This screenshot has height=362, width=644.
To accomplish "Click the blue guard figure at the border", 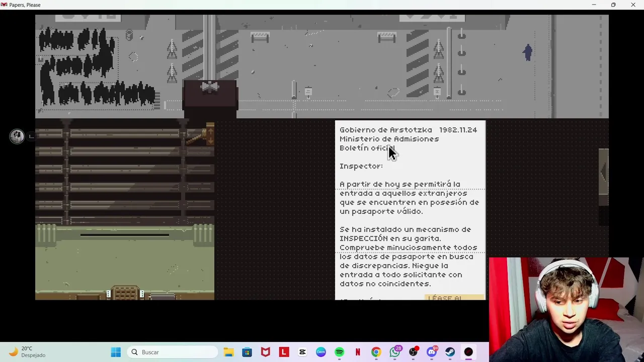I will [x=527, y=53].
